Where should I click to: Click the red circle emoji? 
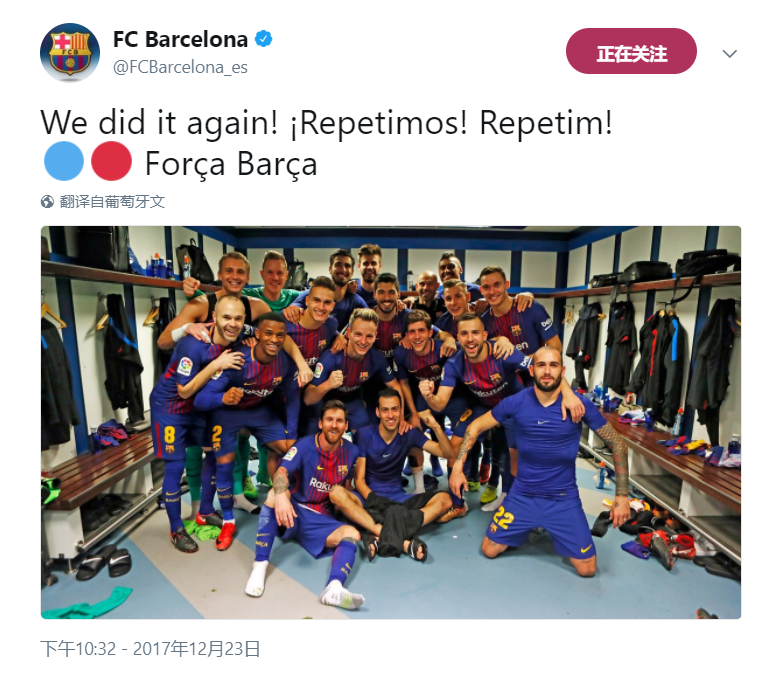[111, 161]
